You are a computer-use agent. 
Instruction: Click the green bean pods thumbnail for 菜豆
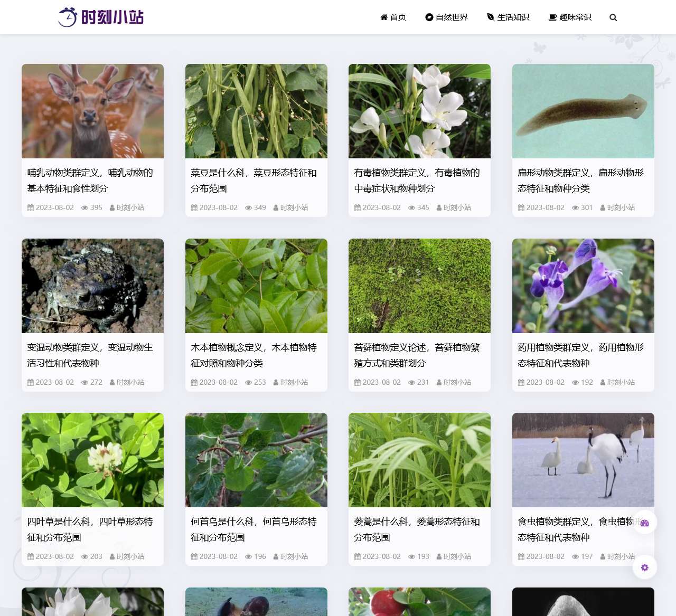[x=256, y=111]
